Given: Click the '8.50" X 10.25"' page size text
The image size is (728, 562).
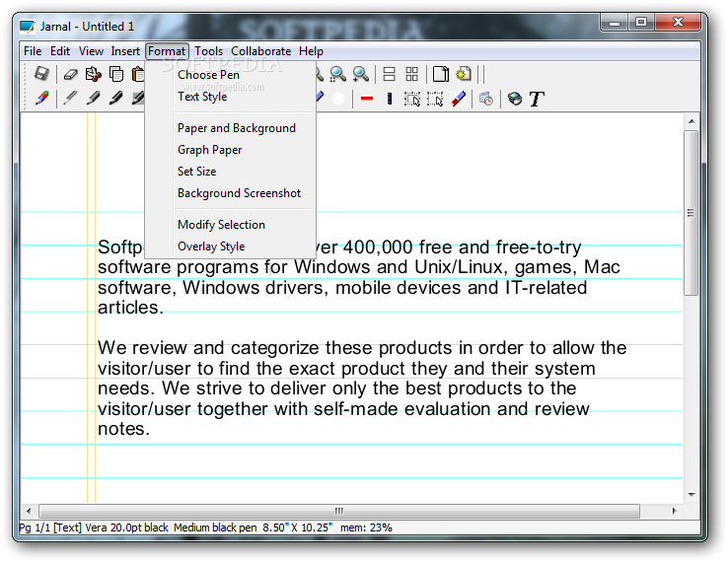Looking at the screenshot, I should click(298, 527).
